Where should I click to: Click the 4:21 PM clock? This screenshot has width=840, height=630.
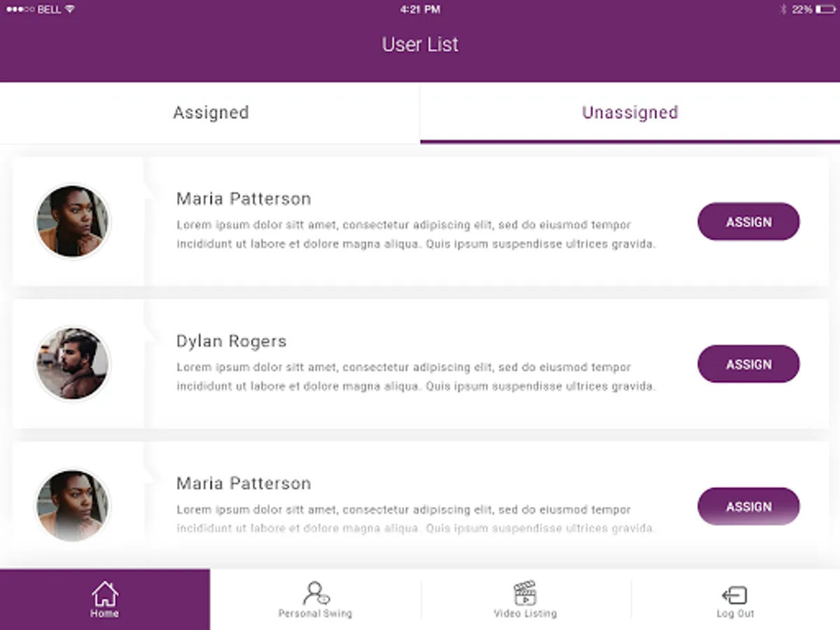tap(420, 10)
